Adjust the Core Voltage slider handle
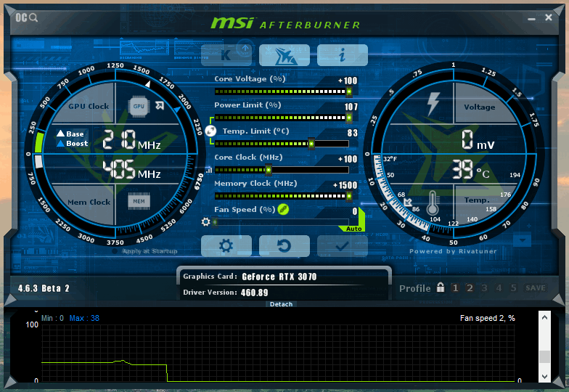This screenshot has height=392, width=569. [348, 91]
